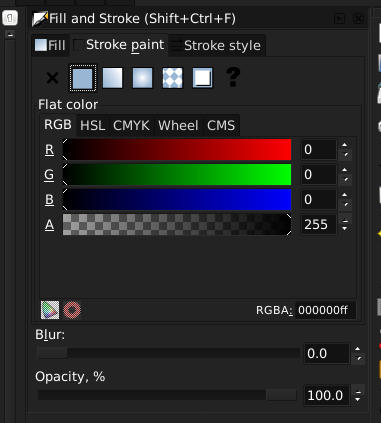The width and height of the screenshot is (381, 423).
Task: Click the Opacity percent value field
Action: [326, 396]
